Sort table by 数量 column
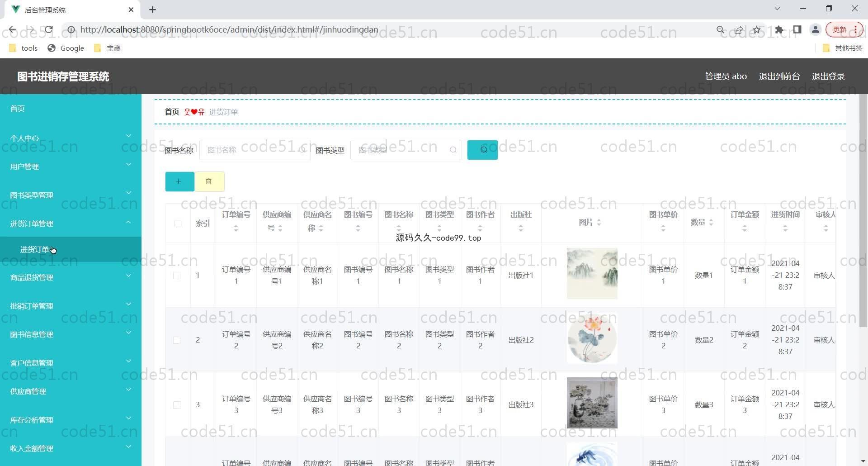Screen dimensions: 868x466 [x=711, y=222]
